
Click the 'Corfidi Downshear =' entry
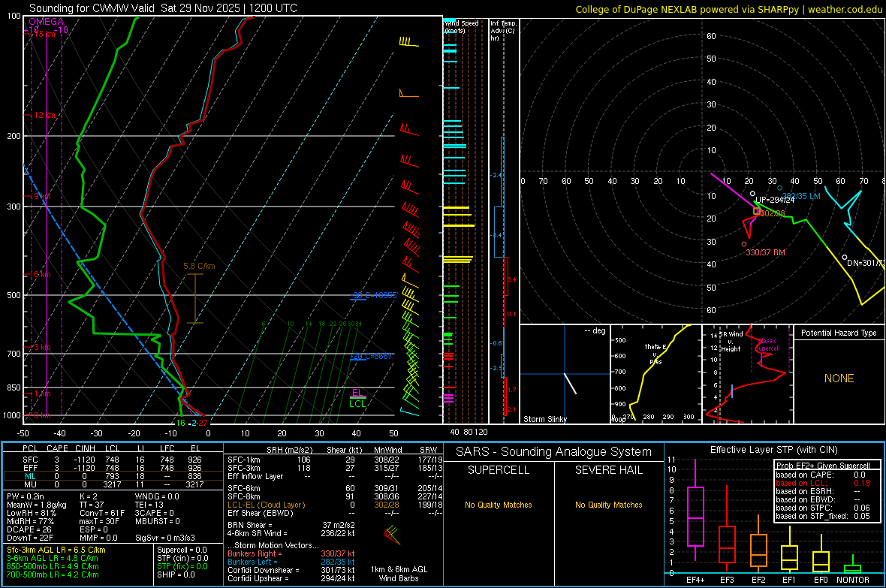coord(291,570)
